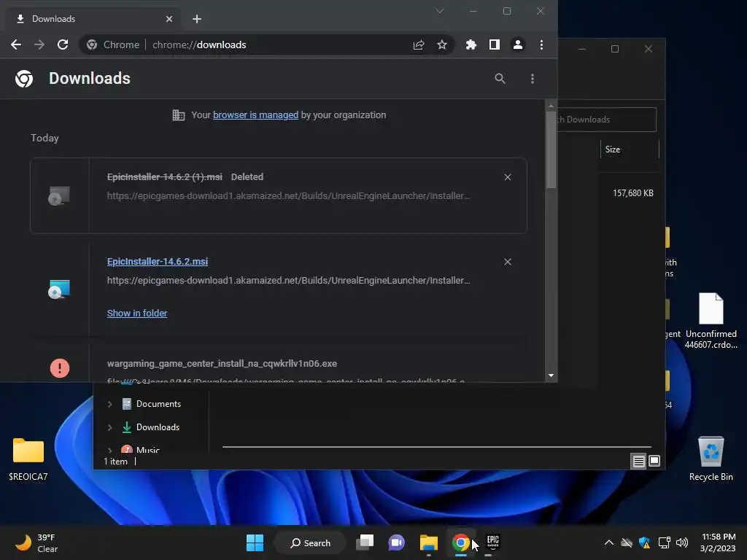
Task: Open Downloads page more actions menu
Action: click(x=533, y=79)
